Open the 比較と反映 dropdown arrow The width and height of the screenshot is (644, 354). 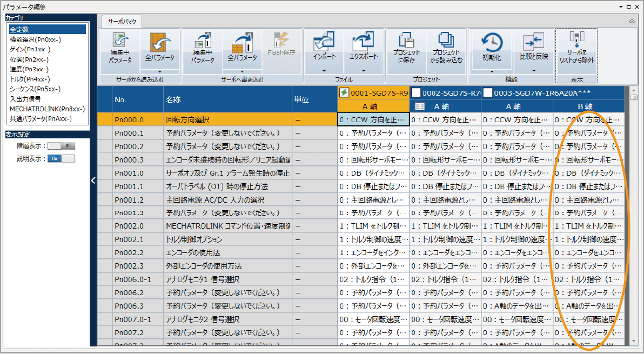[x=533, y=70]
